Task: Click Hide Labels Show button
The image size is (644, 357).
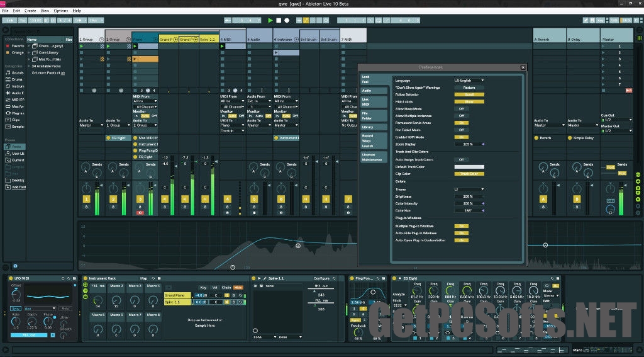Action: point(469,101)
